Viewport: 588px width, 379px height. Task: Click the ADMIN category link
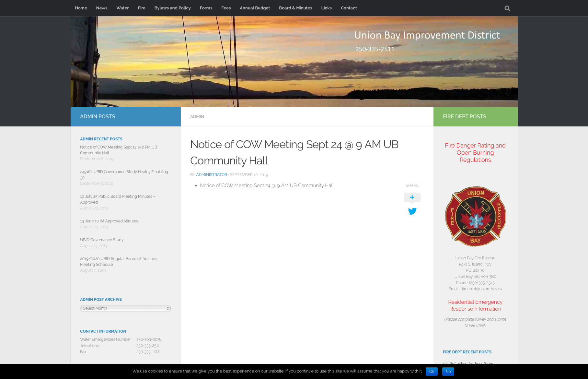[197, 117]
